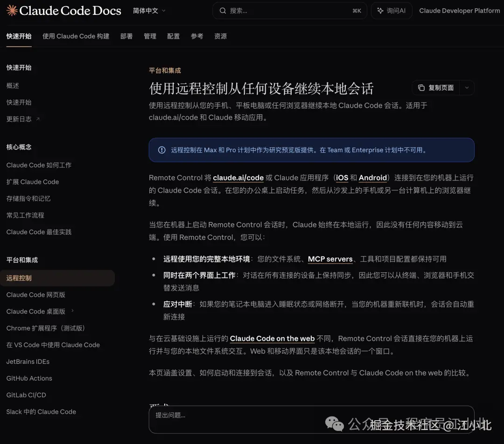Follow the Android app link
Image resolution: width=504 pixels, height=444 pixels.
click(x=372, y=178)
